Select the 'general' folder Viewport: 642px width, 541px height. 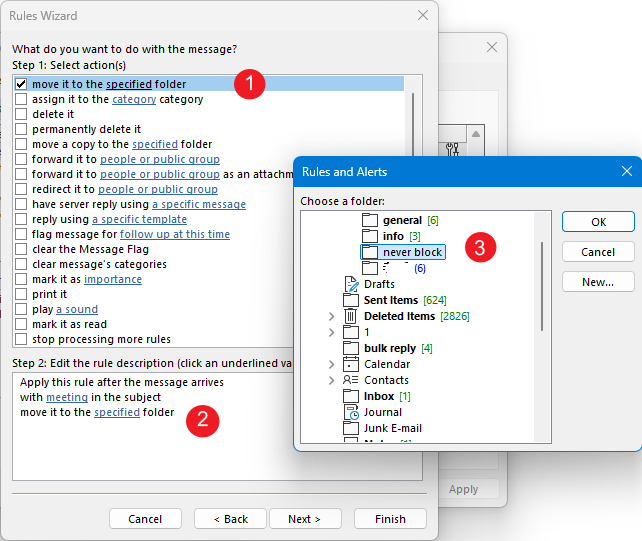tap(402, 220)
